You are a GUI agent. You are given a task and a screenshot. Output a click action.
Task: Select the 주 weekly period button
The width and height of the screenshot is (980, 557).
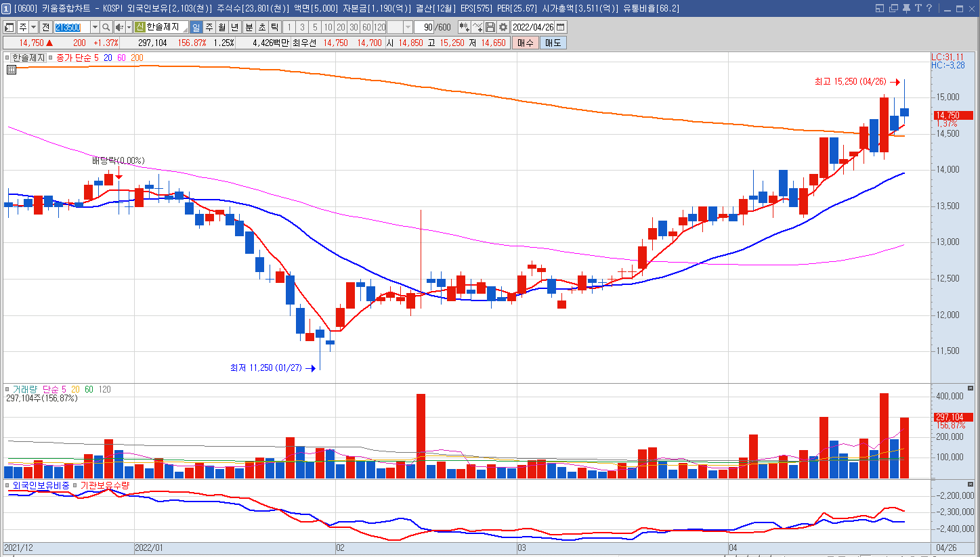[x=209, y=27]
